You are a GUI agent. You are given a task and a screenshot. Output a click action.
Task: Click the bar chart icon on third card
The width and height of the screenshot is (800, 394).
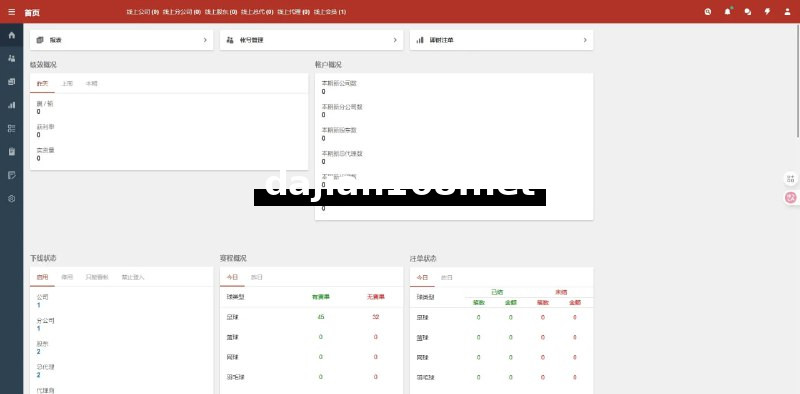(x=420, y=40)
